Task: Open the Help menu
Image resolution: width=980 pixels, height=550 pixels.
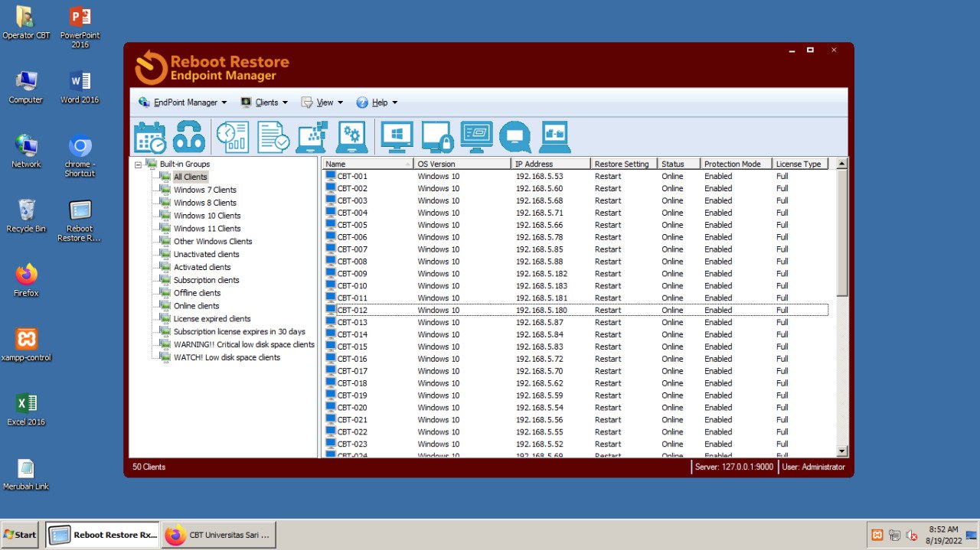Action: point(378,103)
